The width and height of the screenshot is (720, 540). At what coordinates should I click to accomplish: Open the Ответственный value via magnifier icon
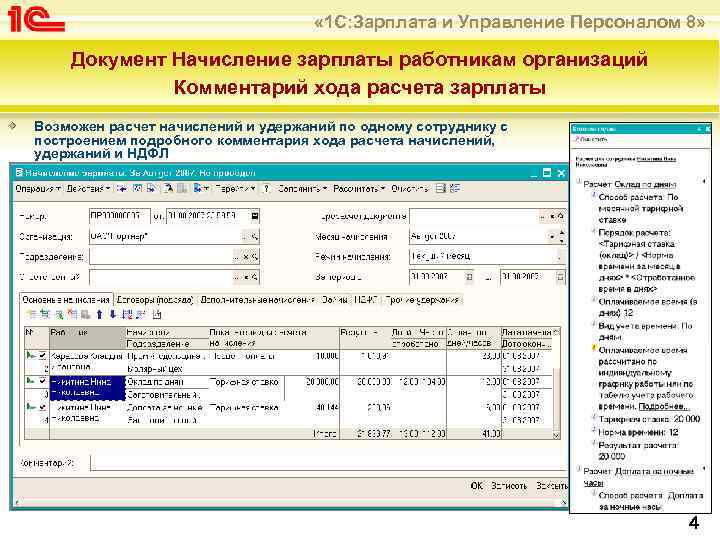click(255, 277)
